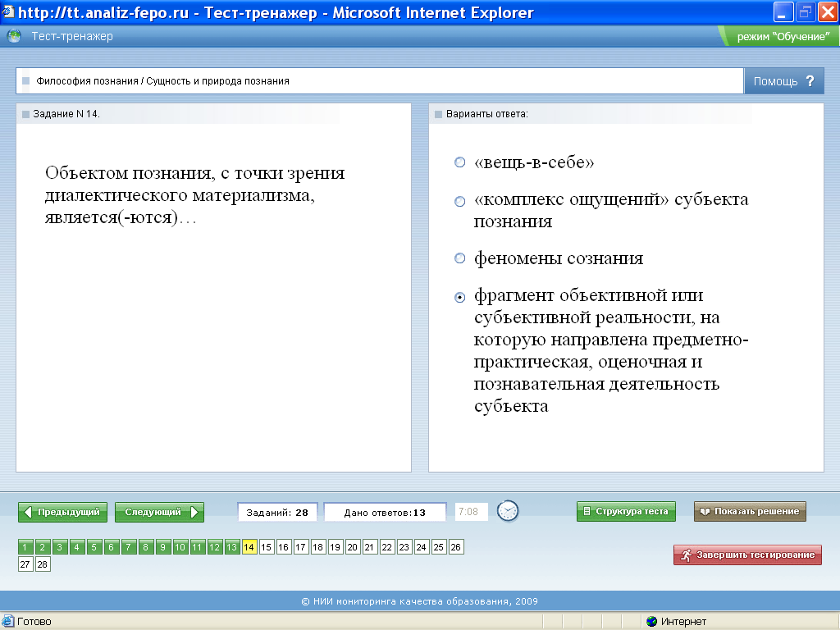Click the Заданий: 28 counter field
The image size is (840, 630).
coord(277,512)
